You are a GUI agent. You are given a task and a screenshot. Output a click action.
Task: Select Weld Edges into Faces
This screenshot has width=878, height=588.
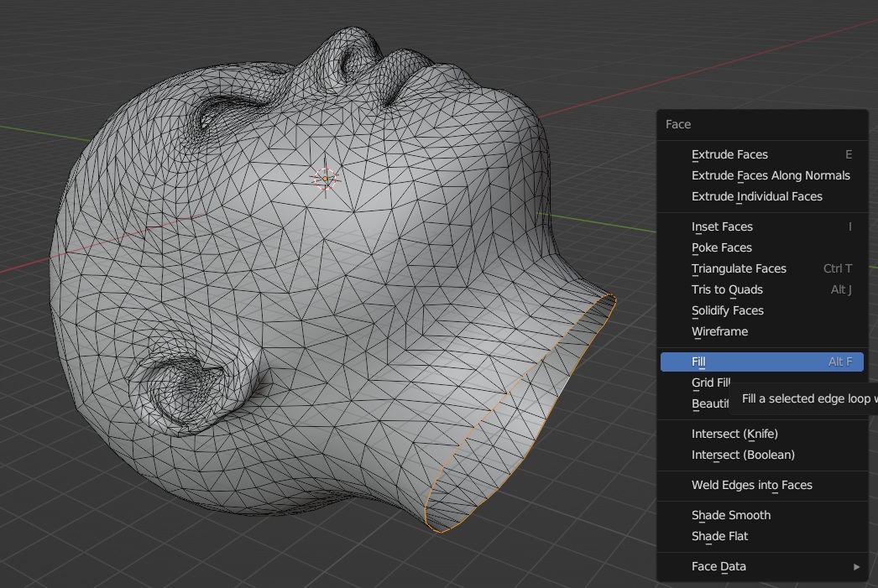point(751,485)
